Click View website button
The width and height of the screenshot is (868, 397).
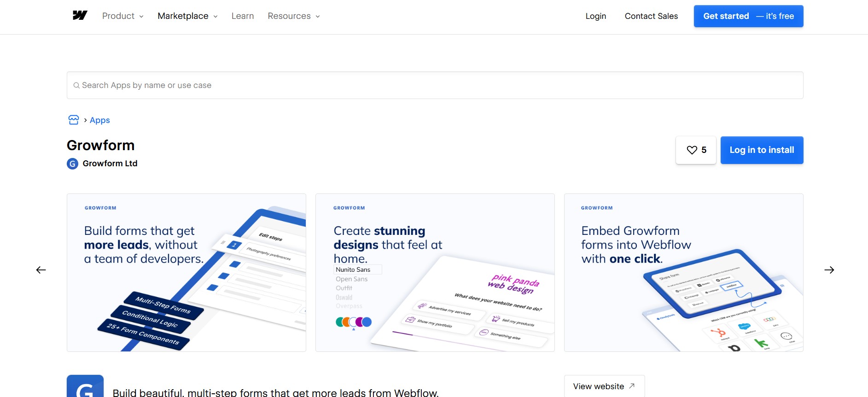click(604, 386)
